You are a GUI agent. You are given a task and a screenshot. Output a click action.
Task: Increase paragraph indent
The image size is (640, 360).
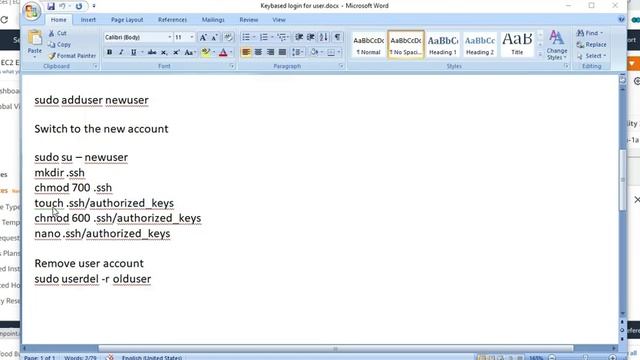311,37
